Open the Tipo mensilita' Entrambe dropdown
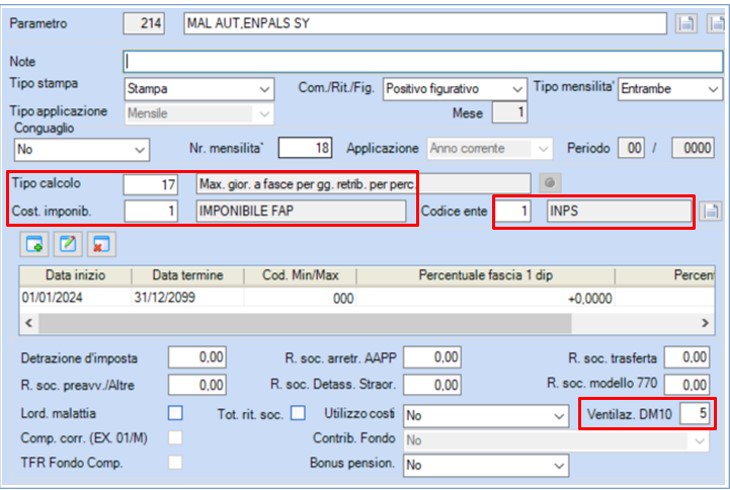The image size is (730, 490). (670, 89)
